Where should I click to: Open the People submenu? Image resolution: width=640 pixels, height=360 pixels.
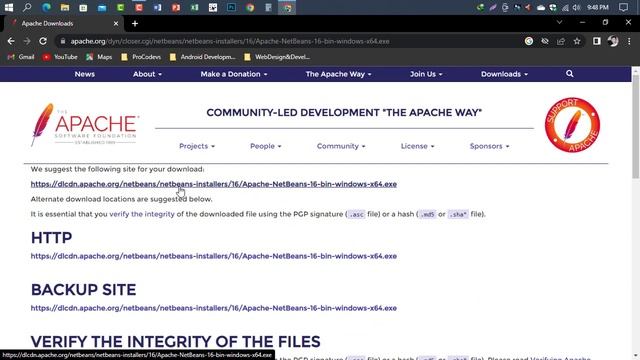[266, 146]
